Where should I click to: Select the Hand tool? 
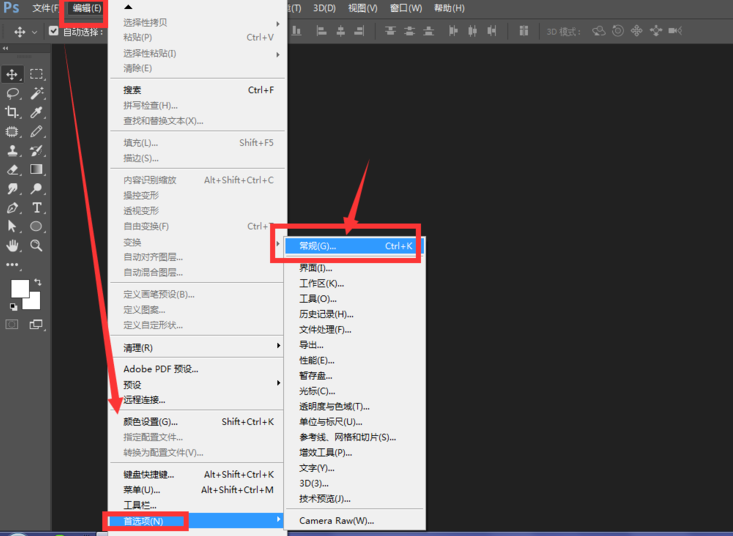pyautogui.click(x=12, y=245)
